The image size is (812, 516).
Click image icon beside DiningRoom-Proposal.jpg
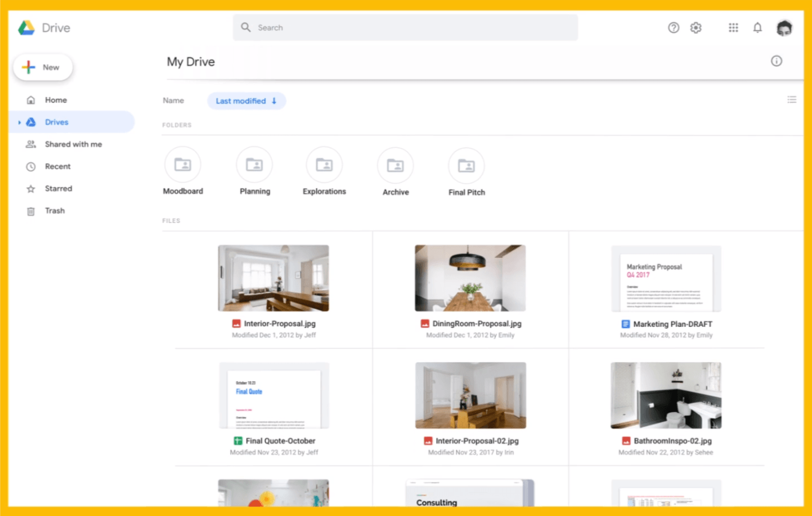coord(425,323)
